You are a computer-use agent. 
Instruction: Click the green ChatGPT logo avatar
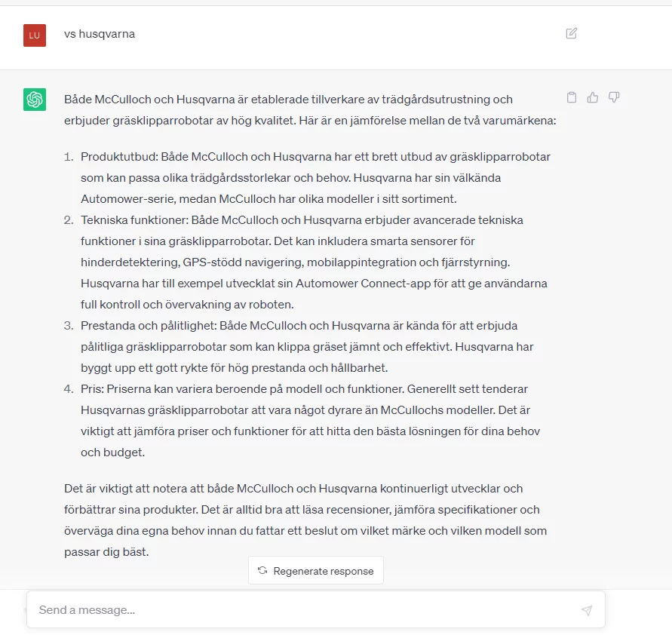35,100
